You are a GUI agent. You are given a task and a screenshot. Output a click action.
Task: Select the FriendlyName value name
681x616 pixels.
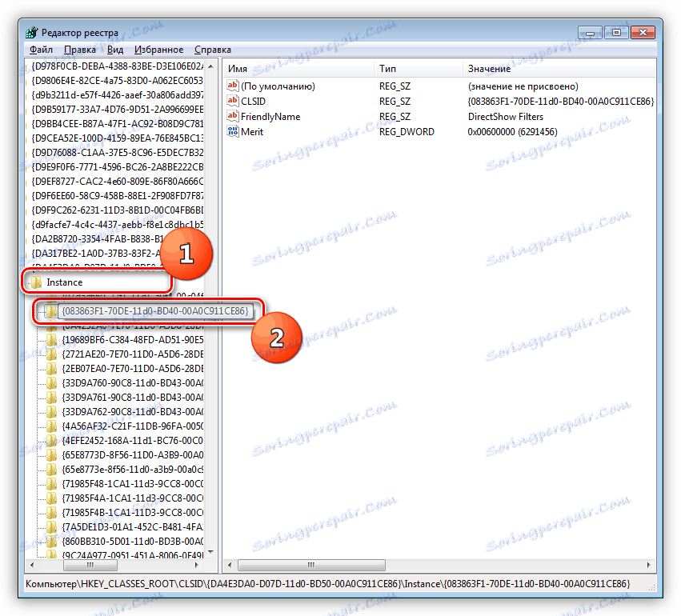coord(270,117)
